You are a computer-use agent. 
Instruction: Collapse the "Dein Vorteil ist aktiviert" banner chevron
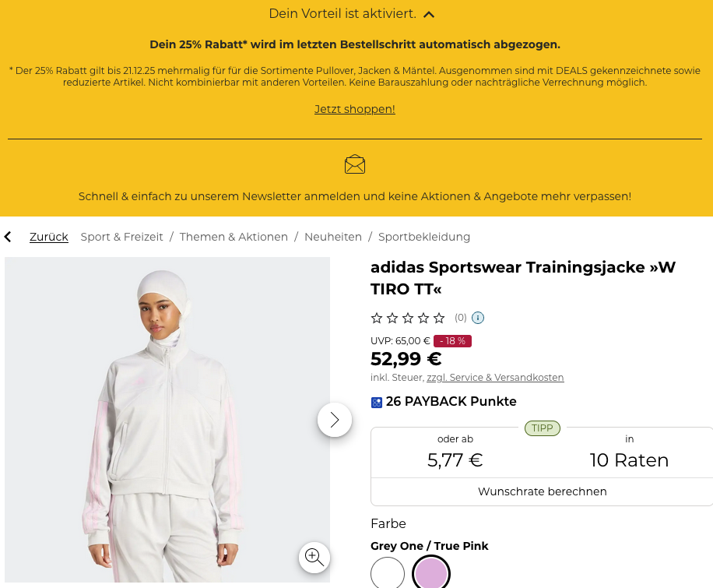[x=429, y=14]
